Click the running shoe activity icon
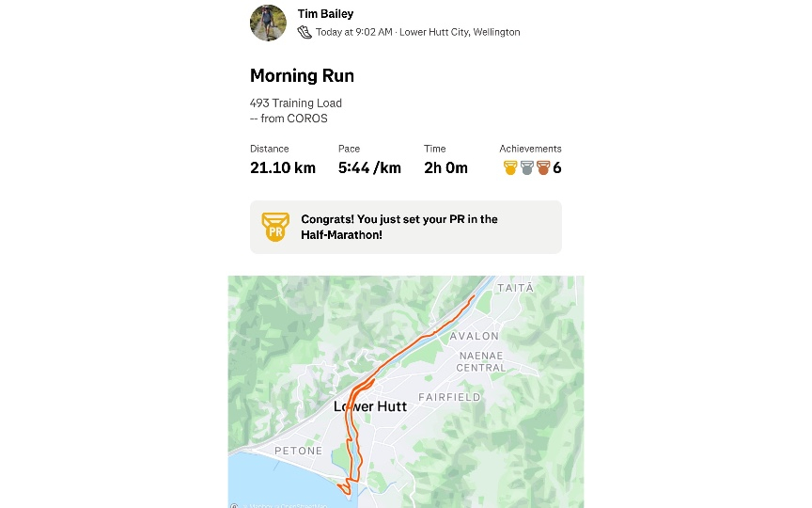The height and width of the screenshot is (508, 812). (x=304, y=32)
